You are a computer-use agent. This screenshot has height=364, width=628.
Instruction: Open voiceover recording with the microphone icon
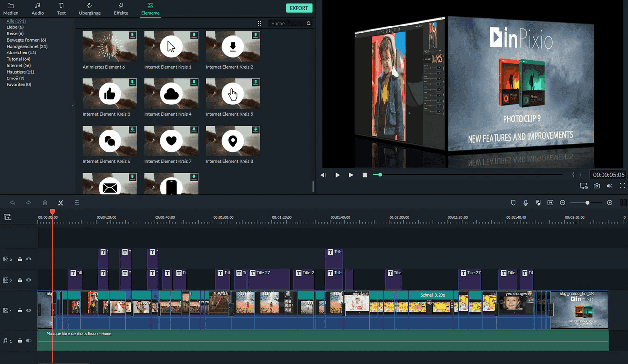[x=525, y=203]
